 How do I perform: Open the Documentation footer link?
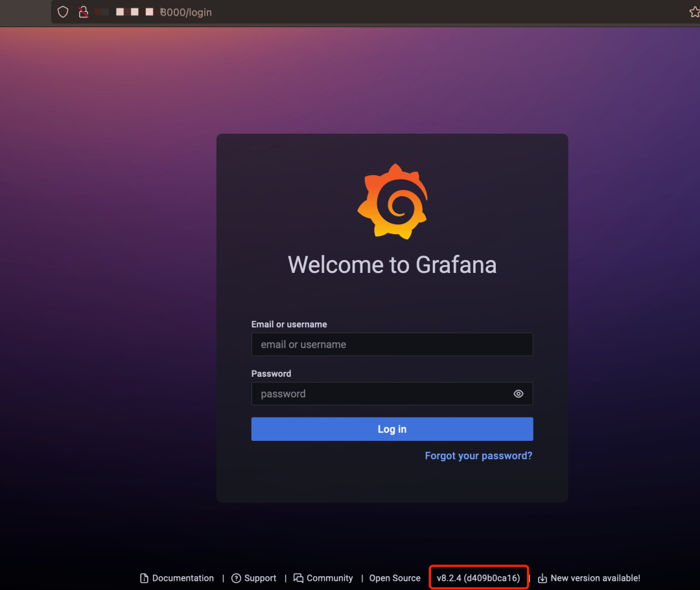coord(177,578)
